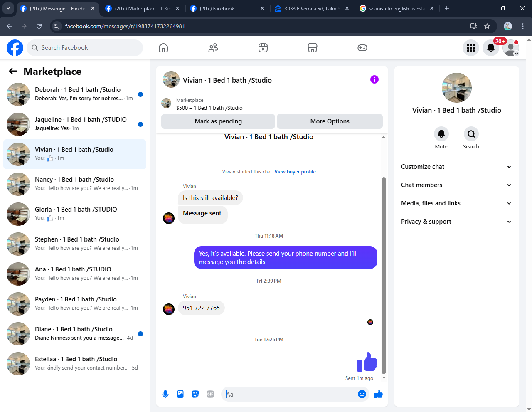The height and width of the screenshot is (412, 532).
Task: Choose a sticker icon in composer
Action: 195,394
